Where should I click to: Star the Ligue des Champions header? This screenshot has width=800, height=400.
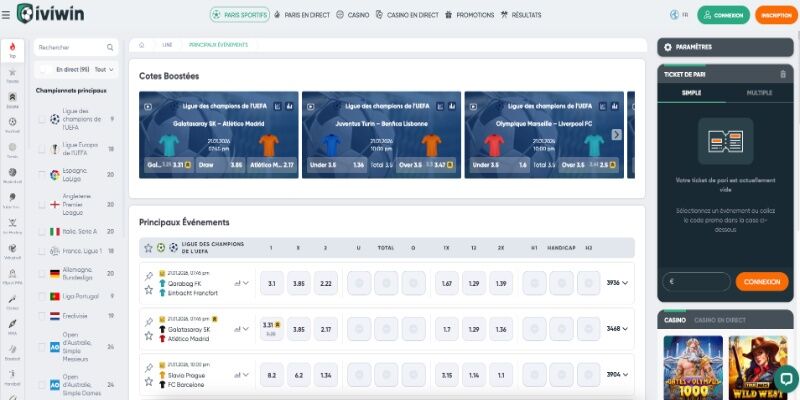pyautogui.click(x=148, y=248)
